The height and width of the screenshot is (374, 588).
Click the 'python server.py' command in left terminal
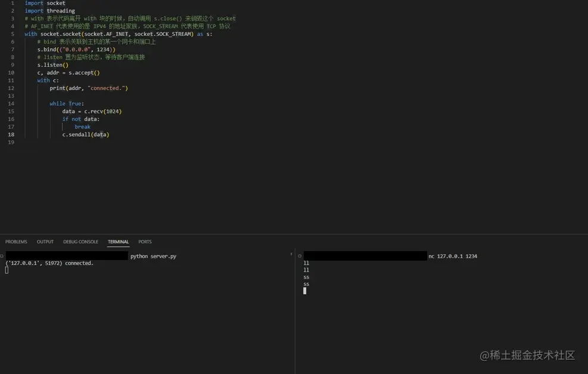[153, 256]
